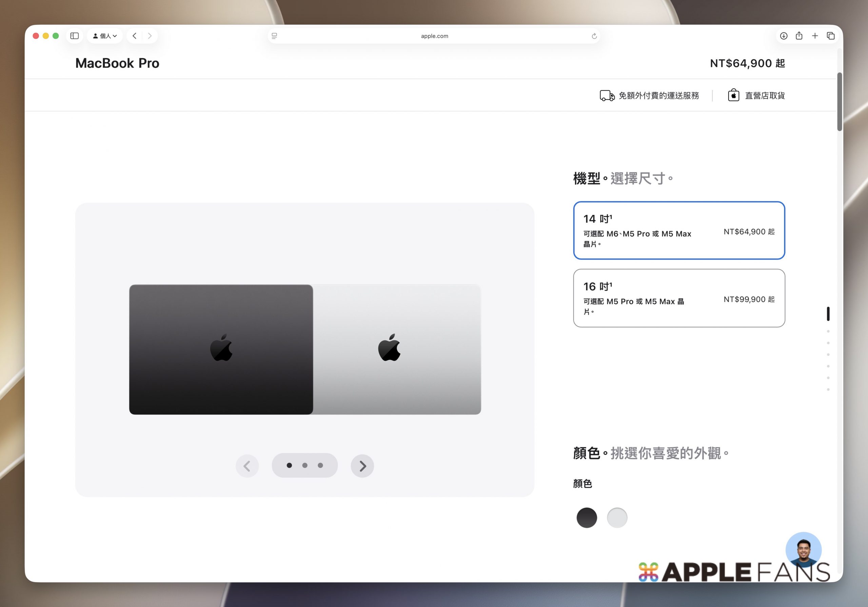The height and width of the screenshot is (607, 868).
Task: Open the page reader menu icon
Action: point(274,36)
